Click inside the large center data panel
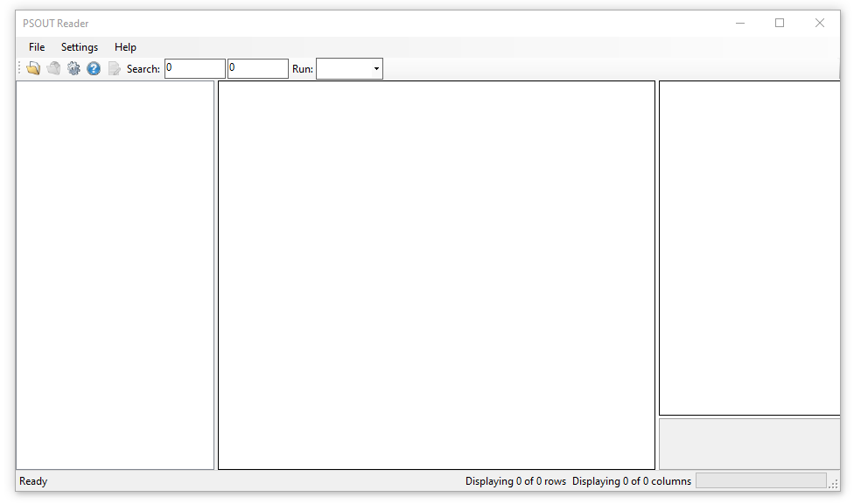854x504 pixels. click(436, 275)
